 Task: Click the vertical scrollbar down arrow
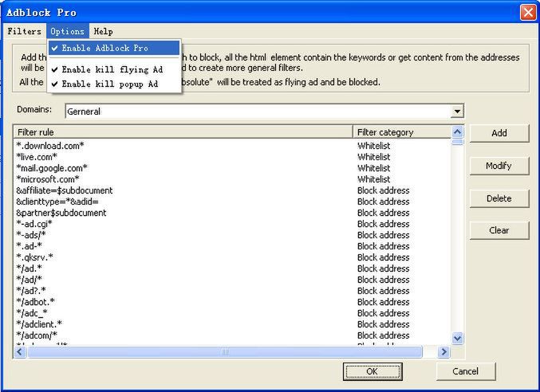point(457,339)
